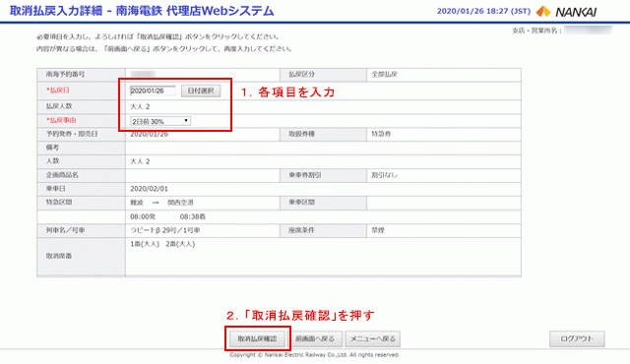Click the 割引なし discount value

click(384, 175)
